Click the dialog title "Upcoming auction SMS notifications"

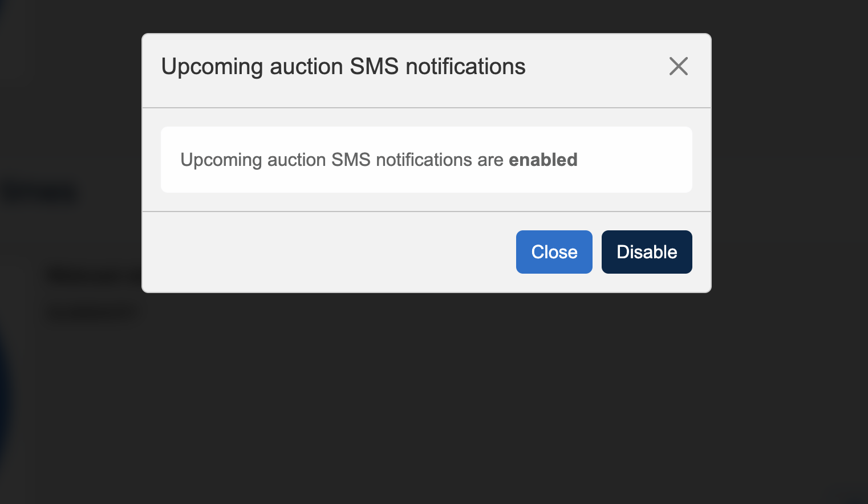[343, 67]
